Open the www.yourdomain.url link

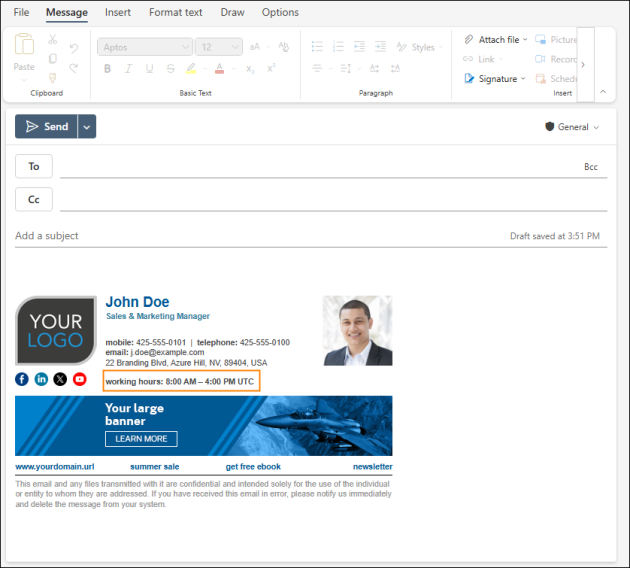coord(55,467)
